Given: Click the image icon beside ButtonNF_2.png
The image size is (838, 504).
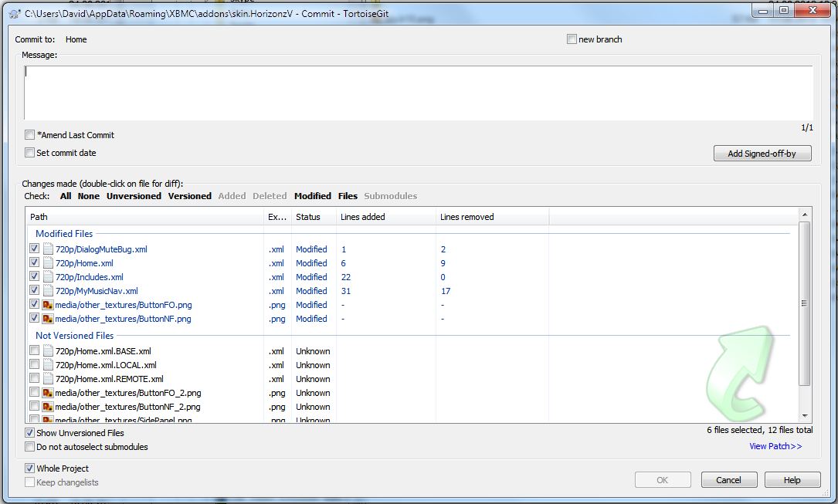Looking at the screenshot, I should click(48, 407).
